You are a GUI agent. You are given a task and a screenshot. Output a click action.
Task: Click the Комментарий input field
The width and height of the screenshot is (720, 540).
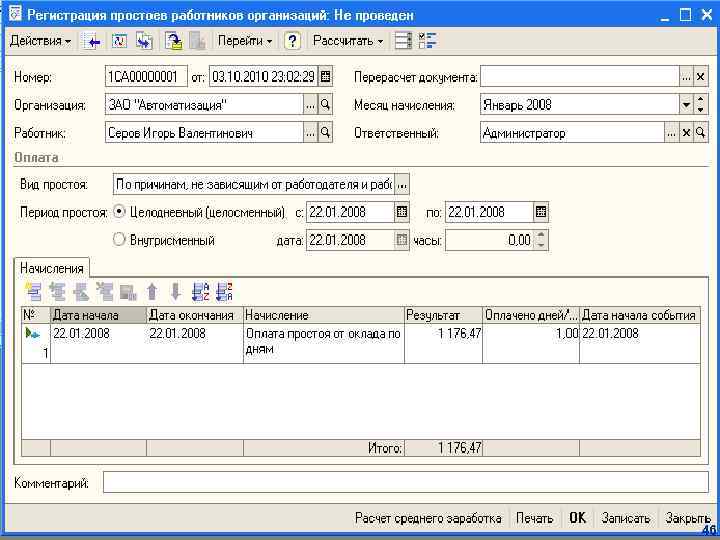tap(405, 482)
